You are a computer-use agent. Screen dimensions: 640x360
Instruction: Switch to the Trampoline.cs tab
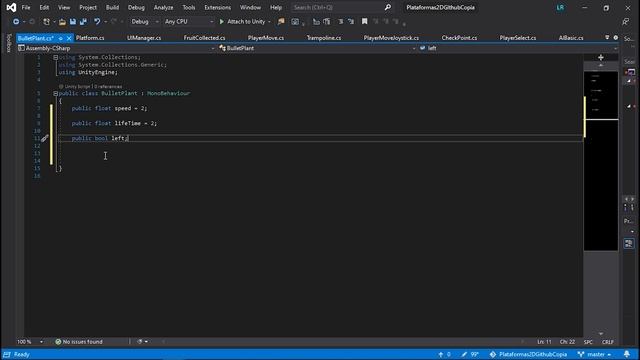[x=324, y=38]
